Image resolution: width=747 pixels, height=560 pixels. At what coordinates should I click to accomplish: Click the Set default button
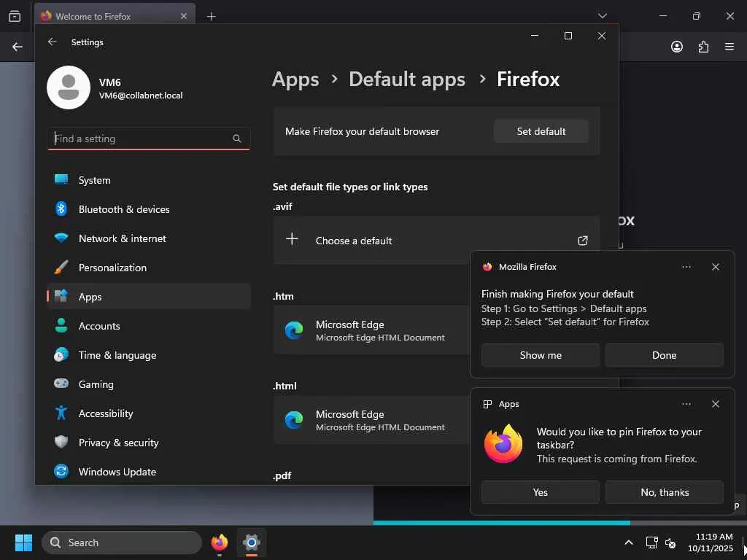tap(541, 131)
